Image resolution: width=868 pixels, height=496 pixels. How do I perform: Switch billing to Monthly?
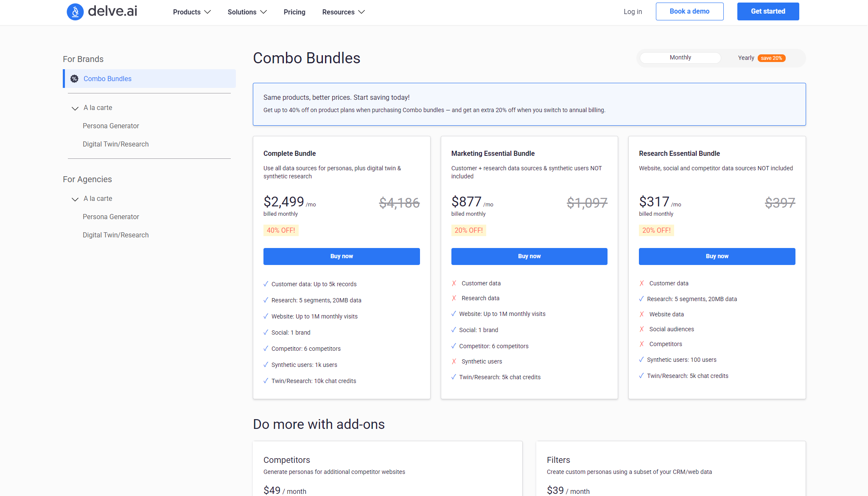coord(680,58)
